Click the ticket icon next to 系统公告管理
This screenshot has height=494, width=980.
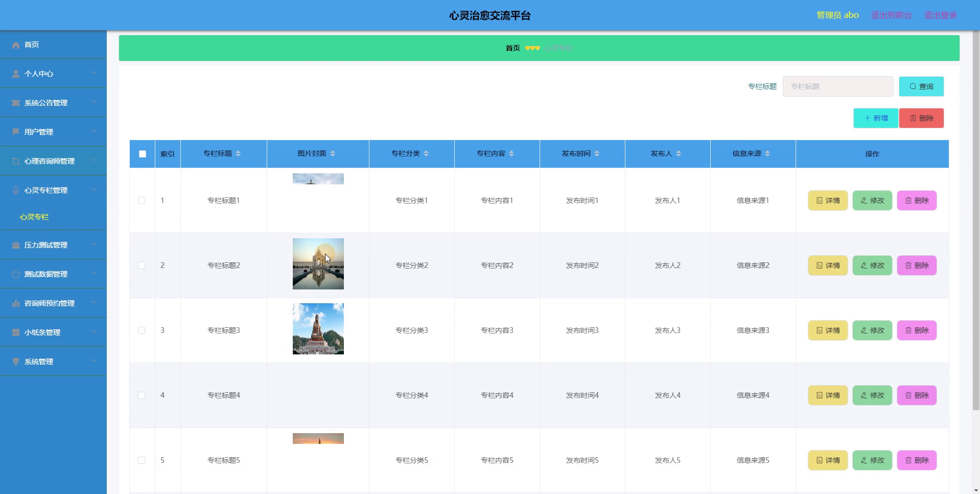click(x=16, y=103)
